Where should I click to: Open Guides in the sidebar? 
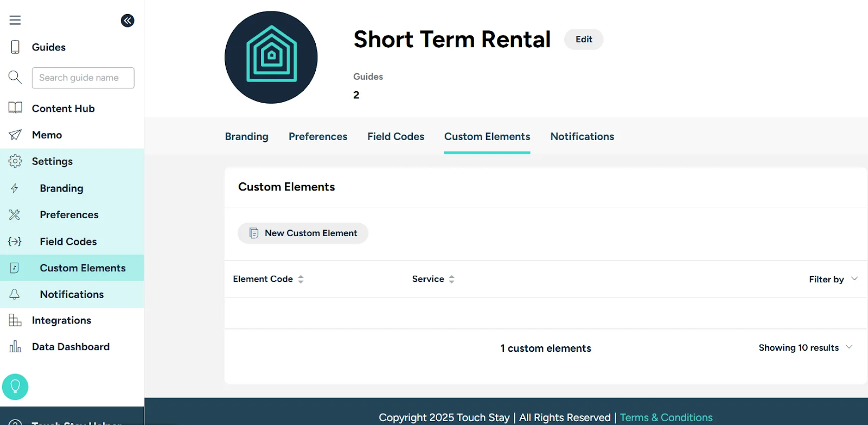49,47
